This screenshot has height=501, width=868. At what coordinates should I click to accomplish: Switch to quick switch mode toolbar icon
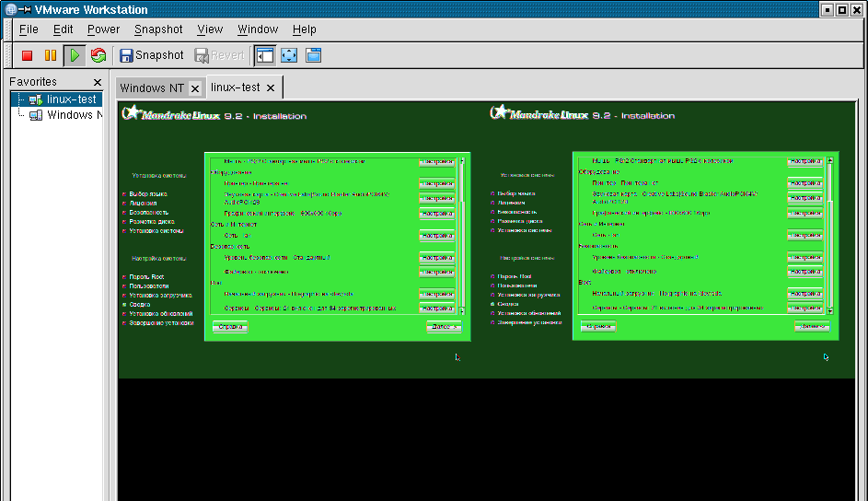[313, 55]
